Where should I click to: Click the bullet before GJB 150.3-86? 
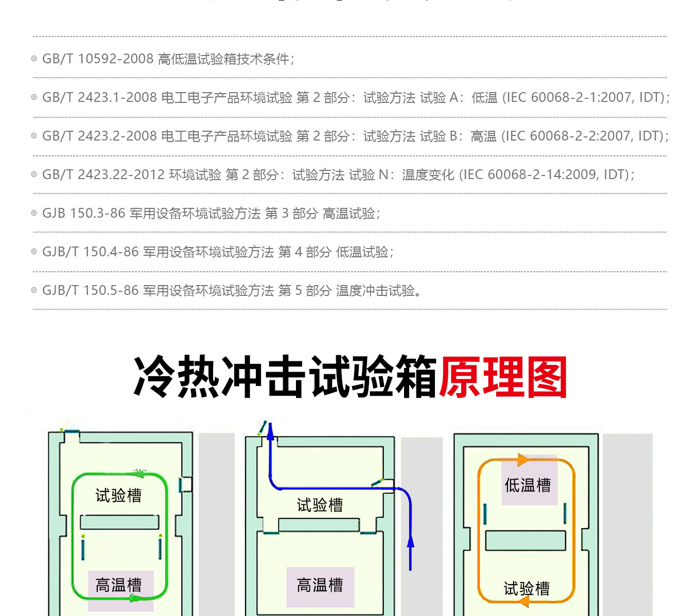click(34, 213)
